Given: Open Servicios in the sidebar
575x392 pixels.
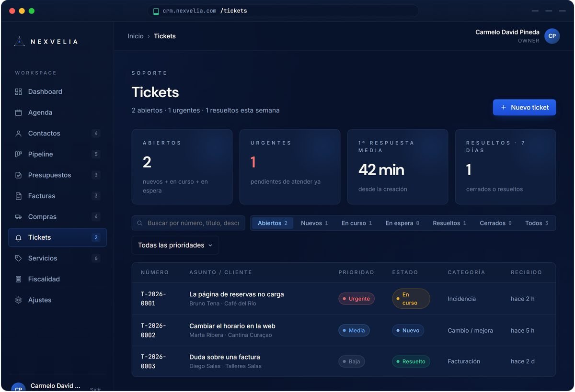Looking at the screenshot, I should pyautogui.click(x=57, y=258).
